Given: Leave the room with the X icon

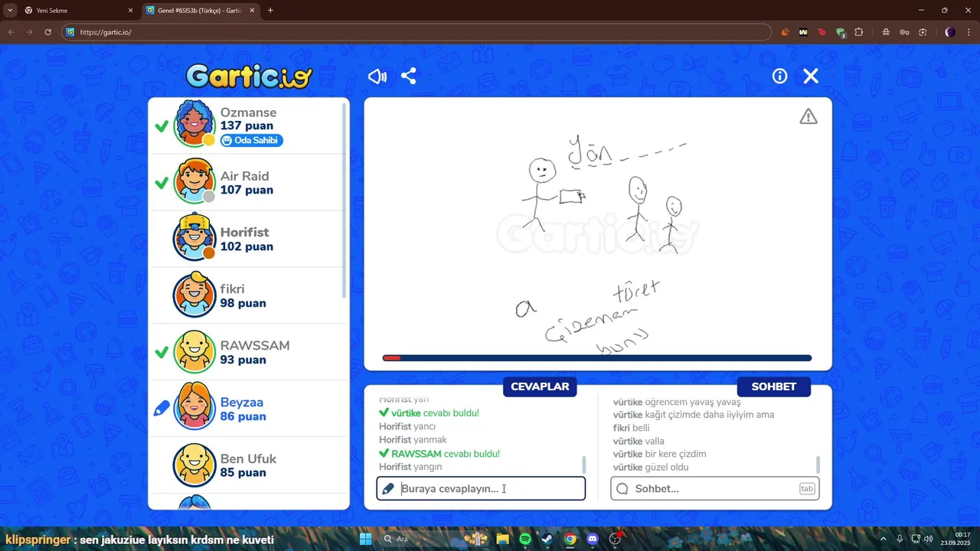Looking at the screenshot, I should point(811,76).
